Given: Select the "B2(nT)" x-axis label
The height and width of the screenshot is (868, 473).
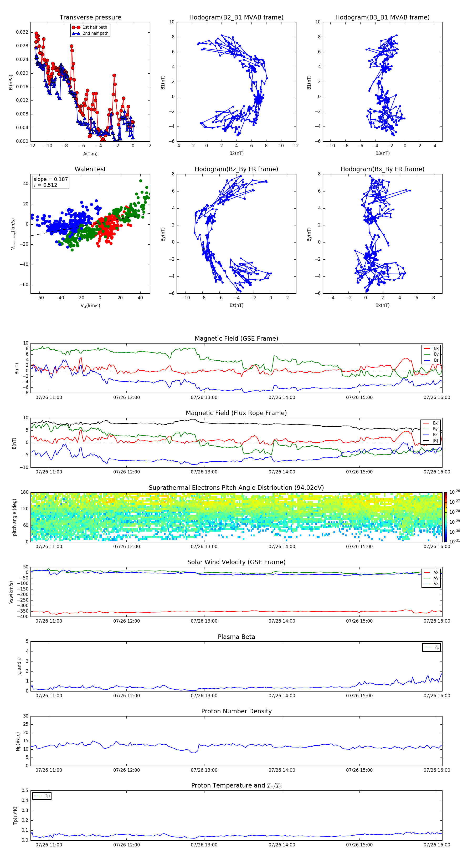Looking at the screenshot, I should tap(236, 153).
